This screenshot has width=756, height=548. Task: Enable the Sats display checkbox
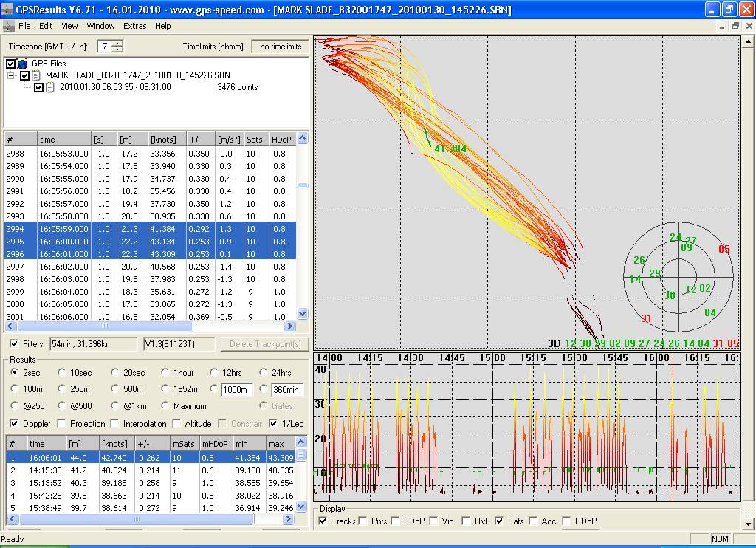(500, 521)
